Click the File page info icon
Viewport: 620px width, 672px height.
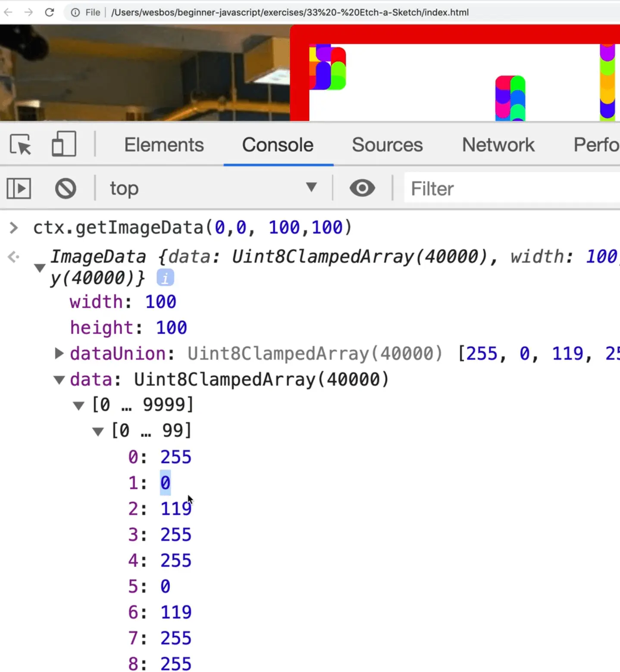(75, 12)
